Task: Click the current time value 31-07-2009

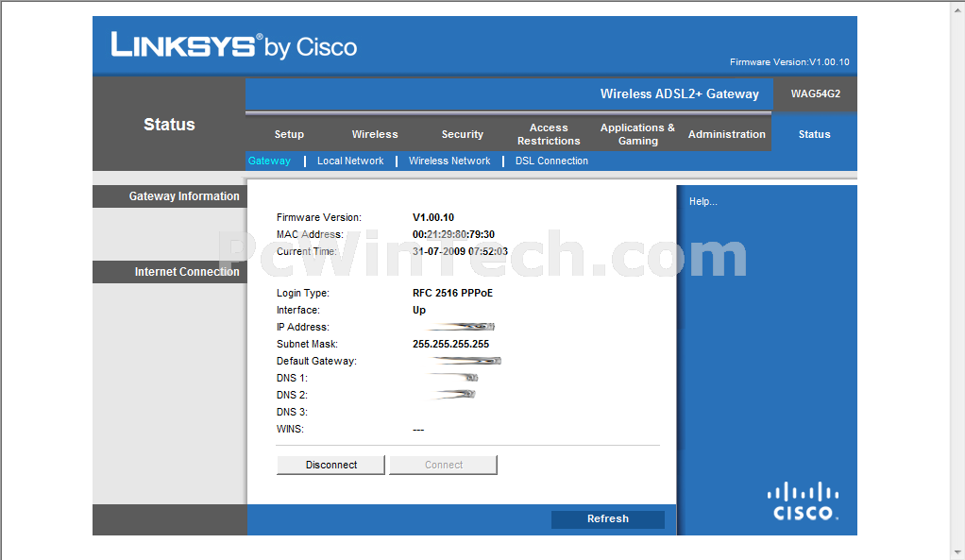Action: pyautogui.click(x=461, y=251)
